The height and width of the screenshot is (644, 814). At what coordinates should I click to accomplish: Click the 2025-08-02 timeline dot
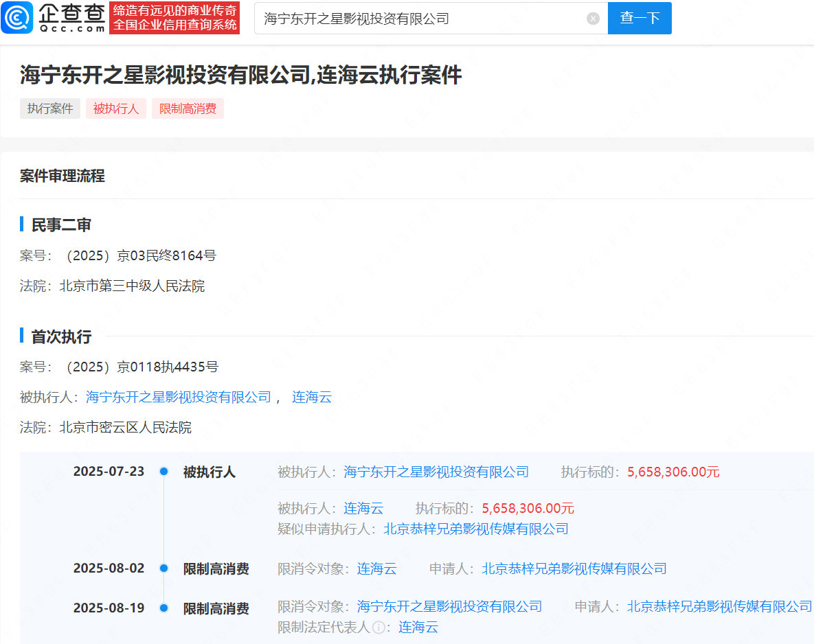pyautogui.click(x=164, y=568)
